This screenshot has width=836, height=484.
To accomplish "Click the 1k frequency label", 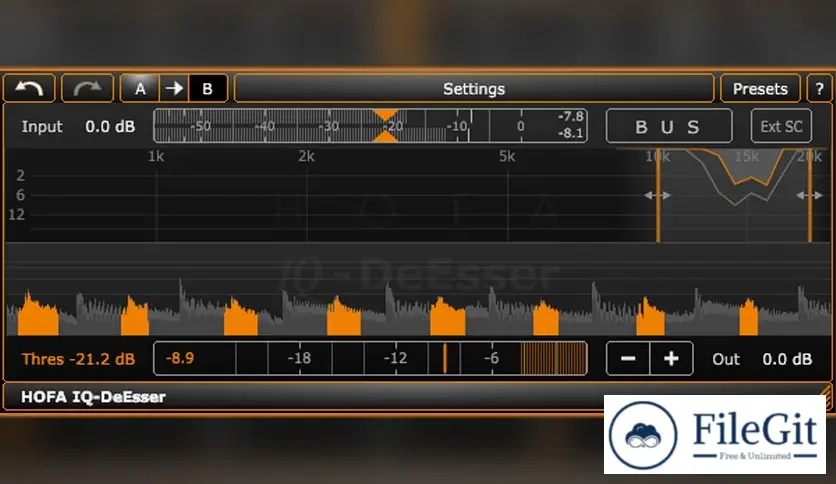I will 156,156.
